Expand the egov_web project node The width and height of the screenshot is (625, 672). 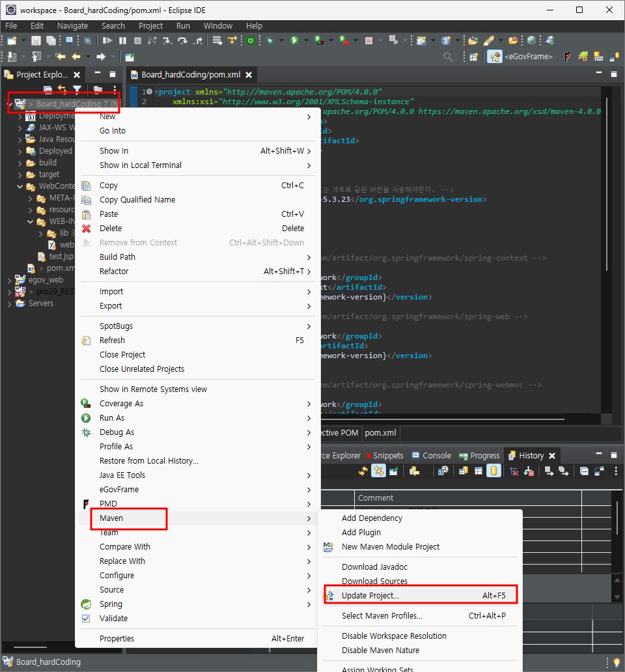[9, 280]
